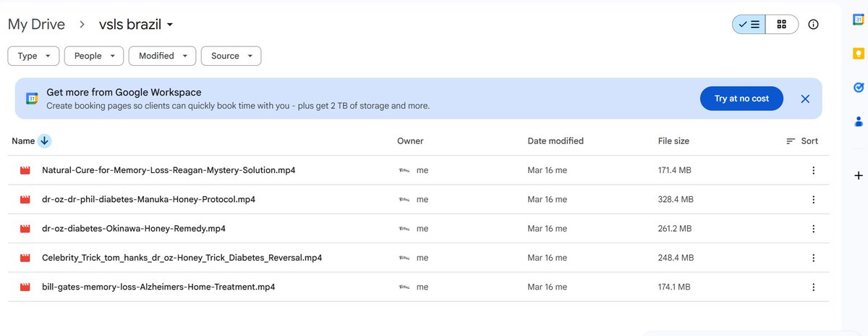Image resolution: width=868 pixels, height=336 pixels.
Task: Open the view details info icon
Action: click(813, 24)
